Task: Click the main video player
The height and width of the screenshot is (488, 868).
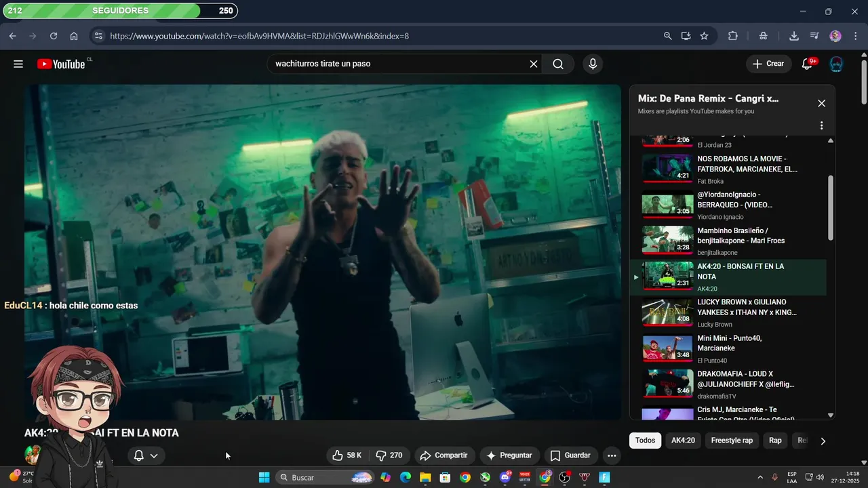Action: point(323,252)
